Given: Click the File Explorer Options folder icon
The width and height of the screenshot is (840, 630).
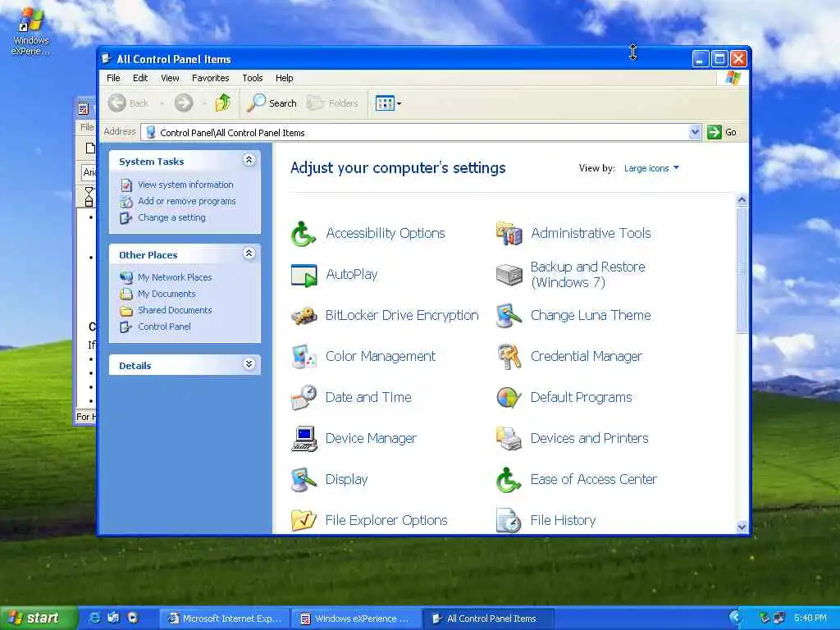Looking at the screenshot, I should tap(304, 519).
